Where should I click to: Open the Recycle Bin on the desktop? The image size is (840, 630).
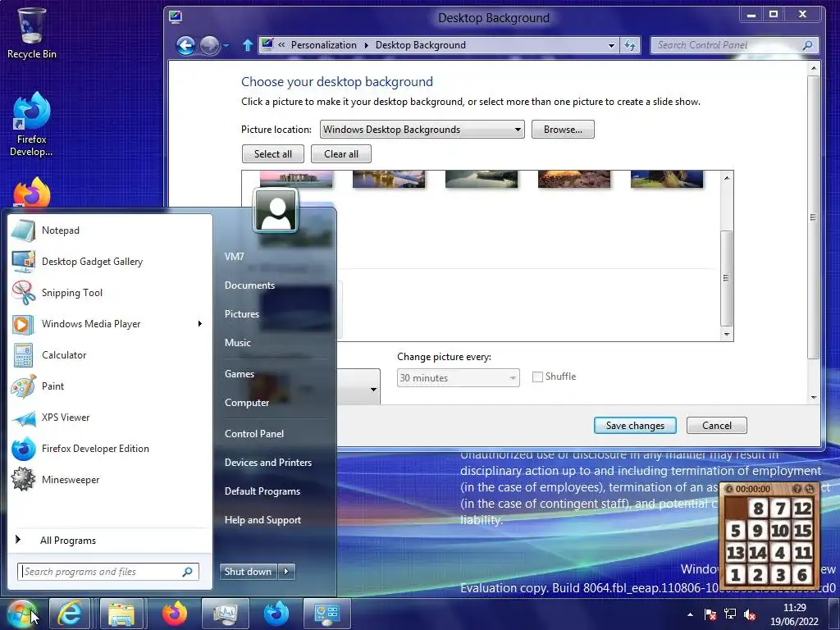tap(32, 32)
